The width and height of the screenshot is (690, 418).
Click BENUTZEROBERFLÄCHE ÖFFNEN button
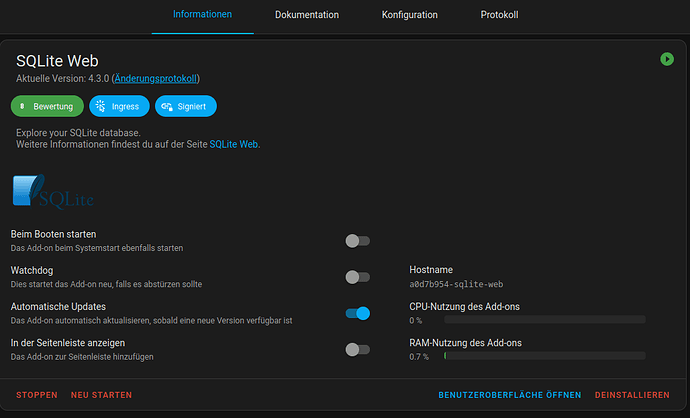coord(510,395)
